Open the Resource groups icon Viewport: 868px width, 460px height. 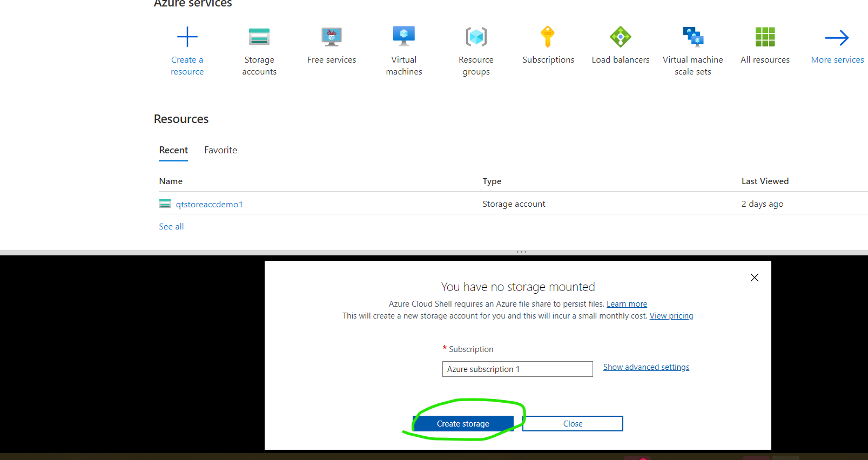coord(476,37)
